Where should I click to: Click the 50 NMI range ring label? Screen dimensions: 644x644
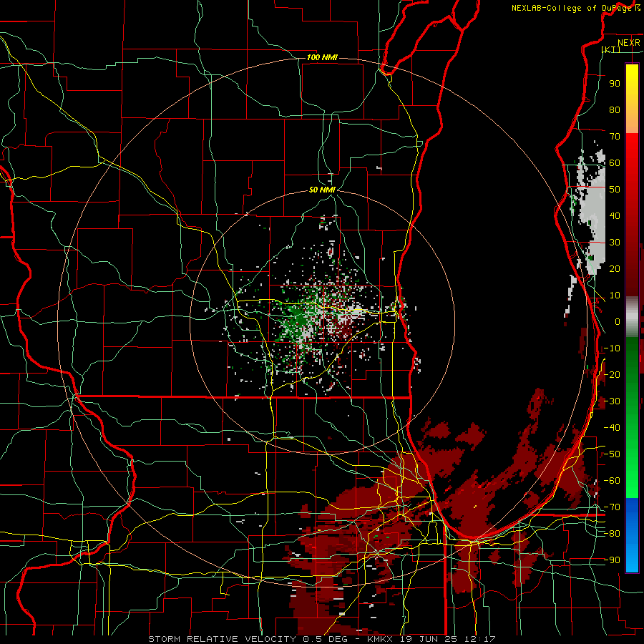coord(322,190)
